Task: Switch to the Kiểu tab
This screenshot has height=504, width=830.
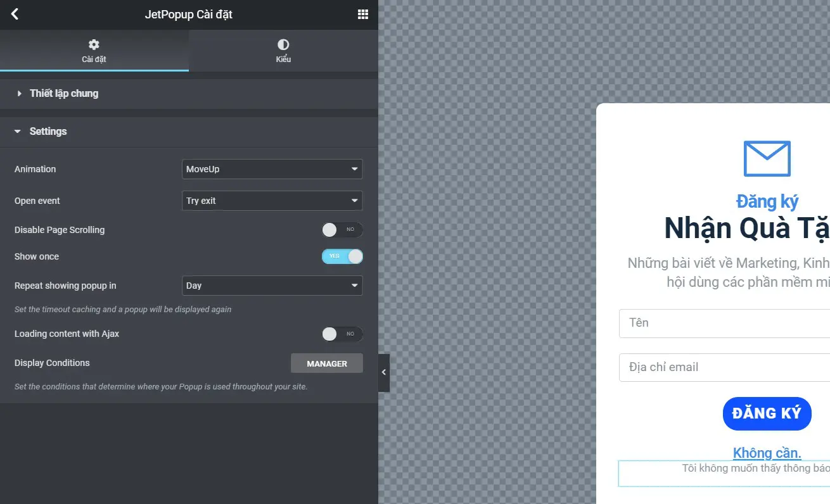Action: (283, 51)
